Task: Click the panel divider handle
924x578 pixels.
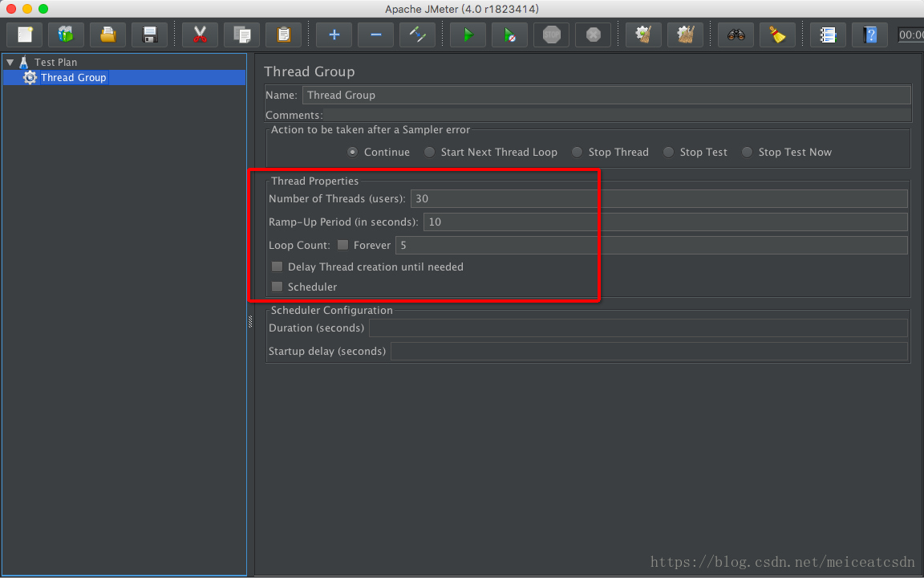Action: coord(250,321)
